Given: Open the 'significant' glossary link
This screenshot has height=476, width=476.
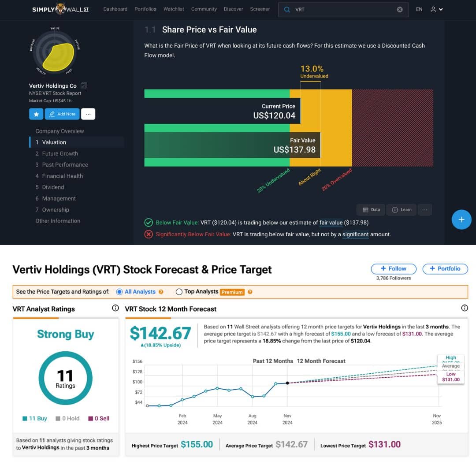Looking at the screenshot, I should tap(356, 234).
